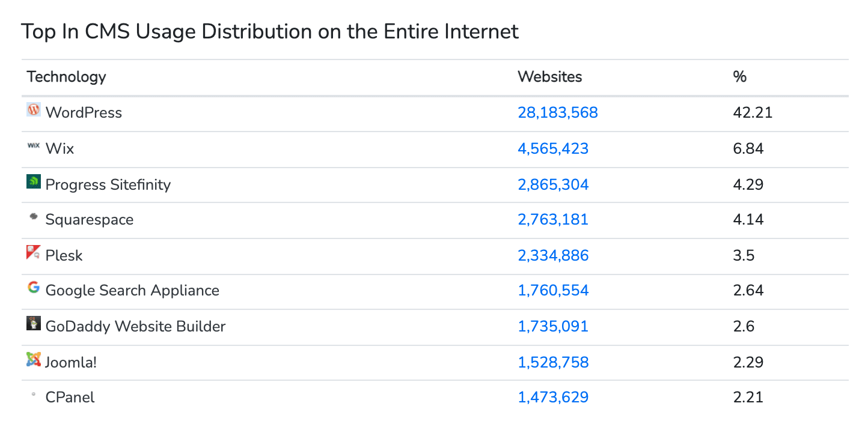Open the Wix 4,565,423 websites link
This screenshot has width=868, height=430.
(x=553, y=149)
